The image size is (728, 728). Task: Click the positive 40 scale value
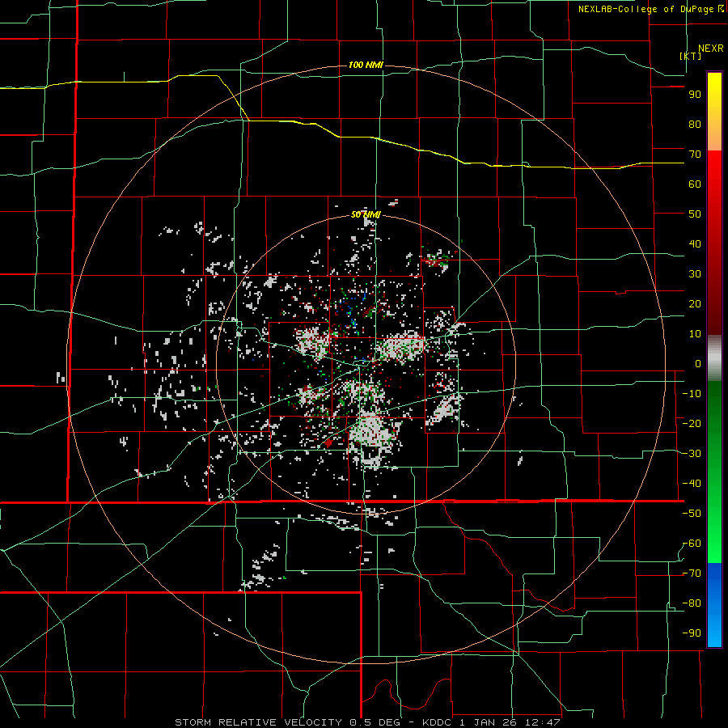coord(695,244)
